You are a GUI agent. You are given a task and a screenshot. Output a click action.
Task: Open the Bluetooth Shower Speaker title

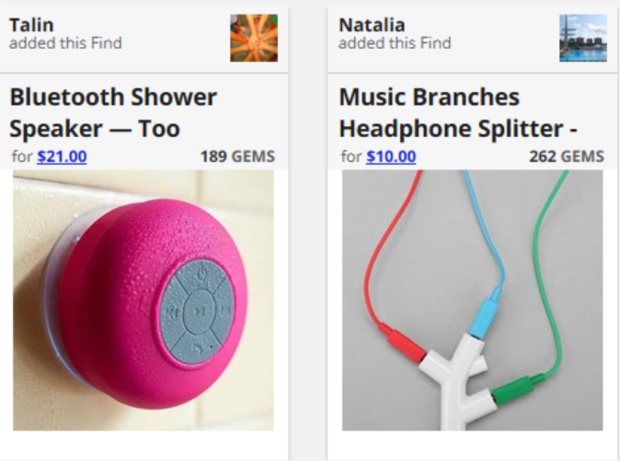coord(113,113)
